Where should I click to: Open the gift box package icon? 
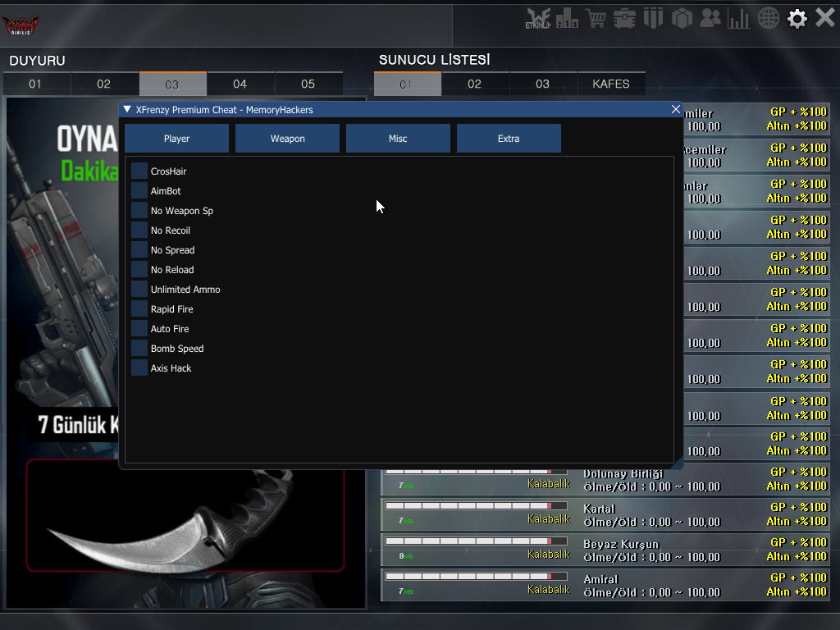(682, 19)
